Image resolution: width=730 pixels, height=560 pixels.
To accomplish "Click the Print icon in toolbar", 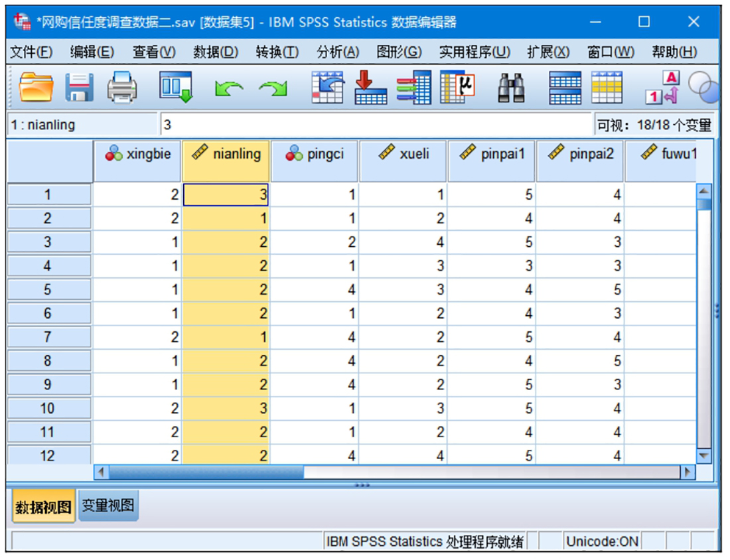I will click(122, 88).
